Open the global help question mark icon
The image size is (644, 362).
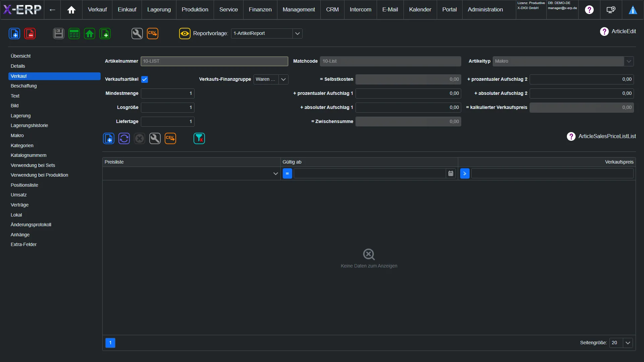[589, 10]
